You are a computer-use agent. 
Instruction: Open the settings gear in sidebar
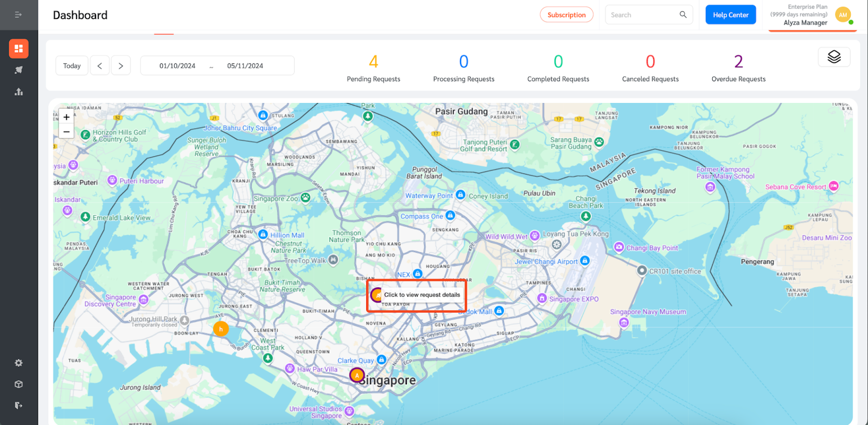pos(18,363)
